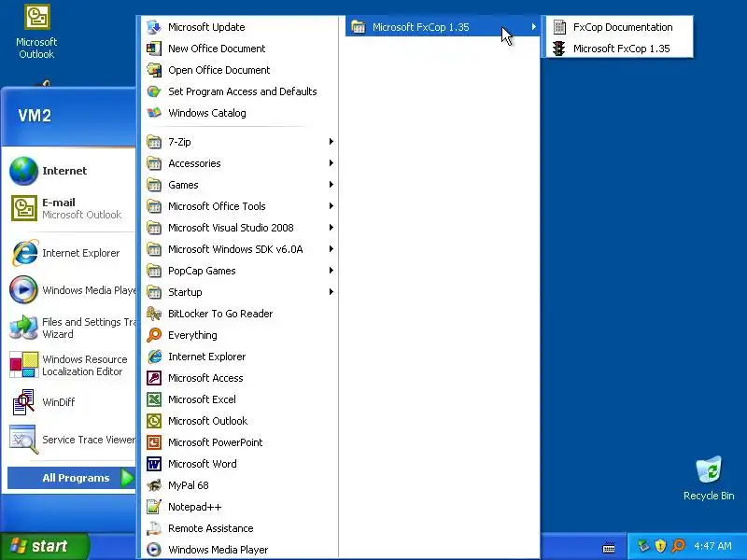Expand Microsoft Windows SDK v6.0A arrow
747x560 pixels.
pyautogui.click(x=331, y=249)
